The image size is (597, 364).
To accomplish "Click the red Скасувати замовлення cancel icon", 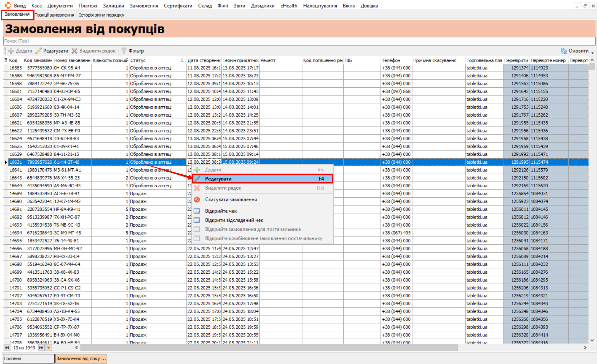I will tap(197, 199).
